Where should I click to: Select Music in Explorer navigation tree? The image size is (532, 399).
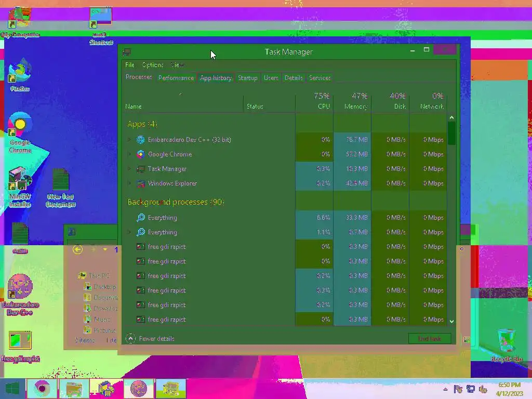click(x=98, y=320)
